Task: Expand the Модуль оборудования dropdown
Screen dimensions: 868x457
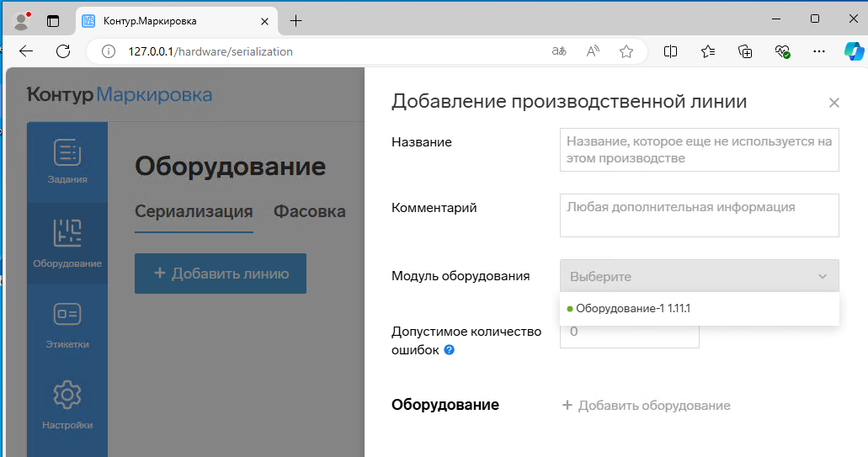Action: [x=699, y=276]
